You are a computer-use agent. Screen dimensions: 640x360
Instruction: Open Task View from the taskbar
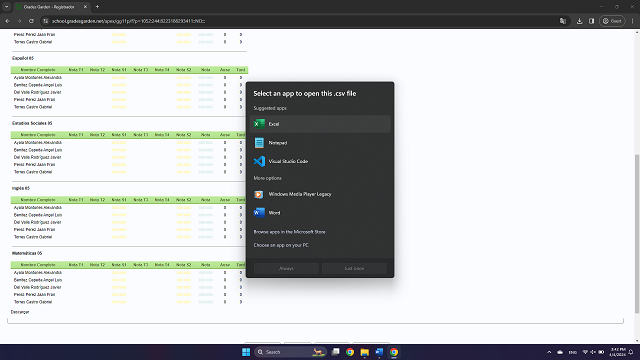(x=336, y=352)
